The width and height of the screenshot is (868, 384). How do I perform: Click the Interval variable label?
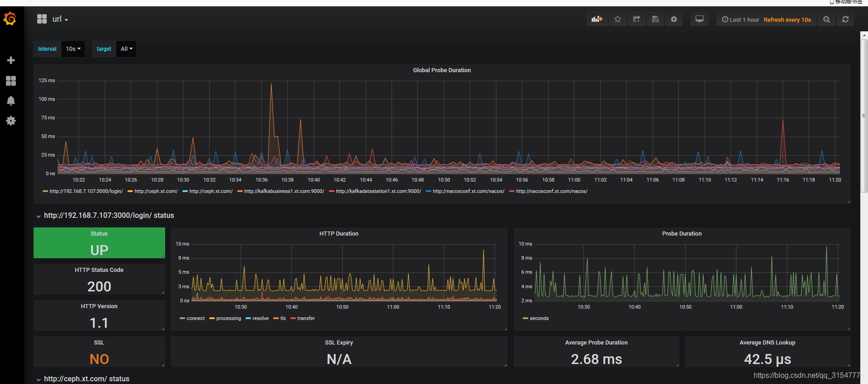(x=47, y=49)
